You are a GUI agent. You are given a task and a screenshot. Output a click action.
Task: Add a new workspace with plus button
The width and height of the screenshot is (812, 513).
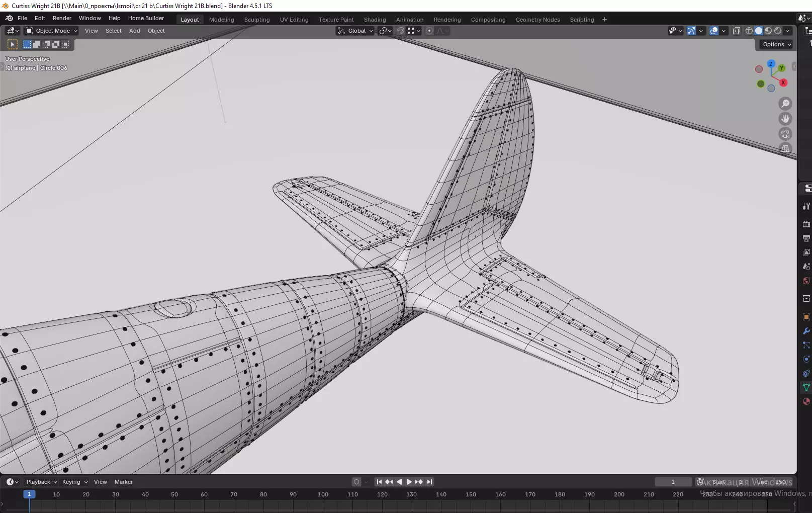[x=605, y=20]
